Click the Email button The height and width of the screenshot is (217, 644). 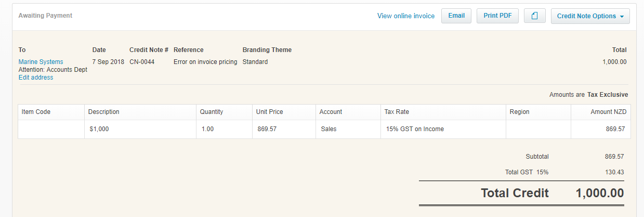(x=456, y=16)
